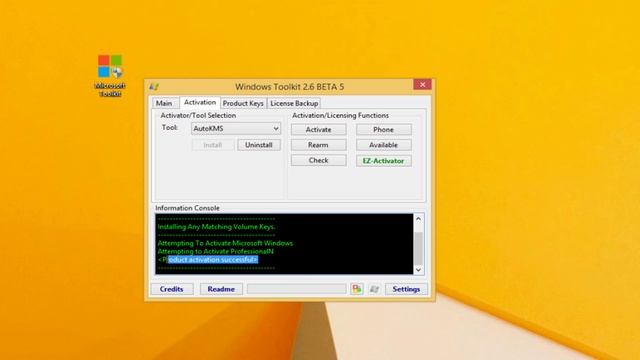Image resolution: width=640 pixels, height=360 pixels.
Task: Click the Available button
Action: point(384,145)
